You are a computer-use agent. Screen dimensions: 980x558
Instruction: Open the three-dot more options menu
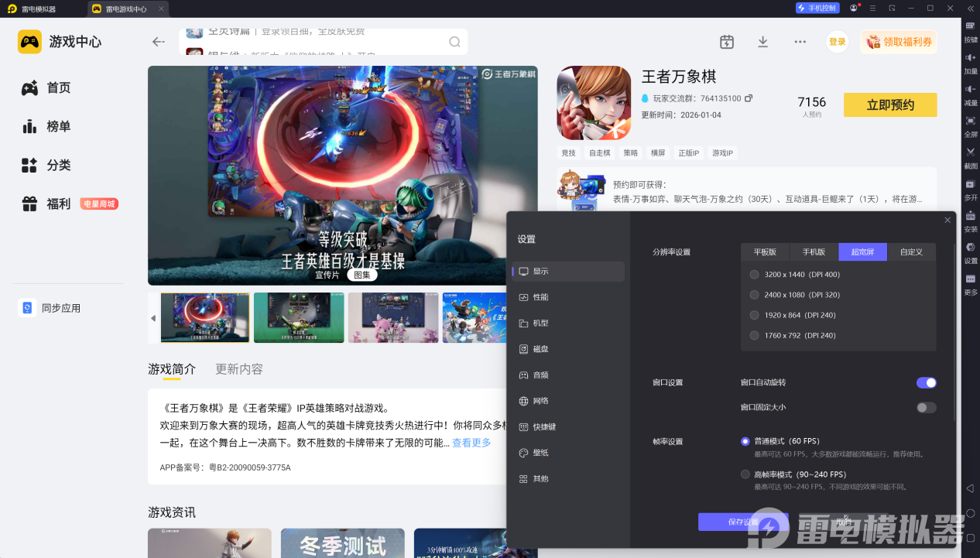(x=800, y=42)
